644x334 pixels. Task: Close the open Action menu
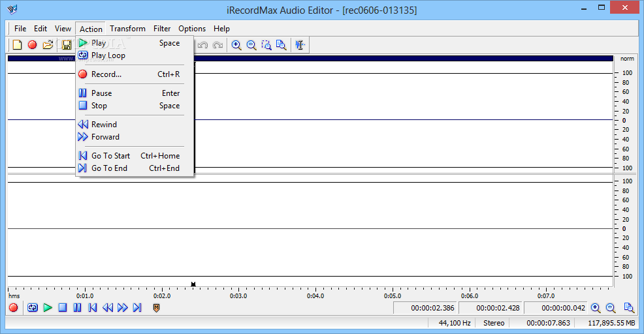click(x=91, y=29)
